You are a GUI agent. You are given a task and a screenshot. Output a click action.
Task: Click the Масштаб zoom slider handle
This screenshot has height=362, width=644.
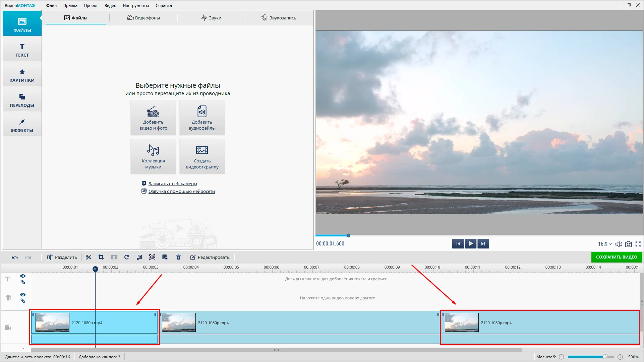click(x=605, y=357)
